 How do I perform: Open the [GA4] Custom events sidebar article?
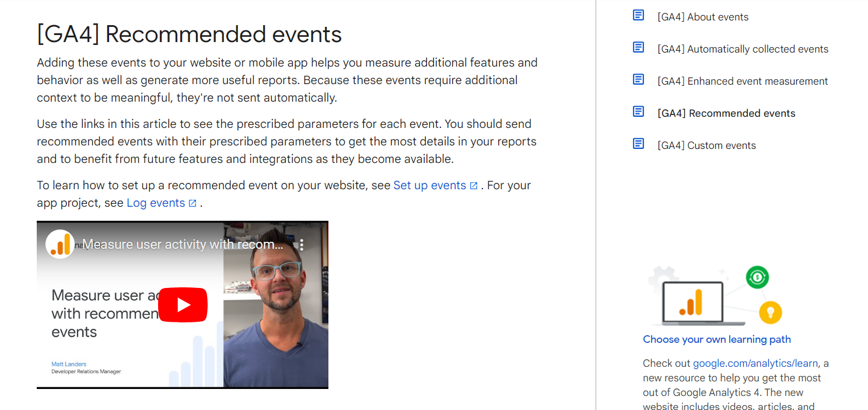[x=706, y=145]
